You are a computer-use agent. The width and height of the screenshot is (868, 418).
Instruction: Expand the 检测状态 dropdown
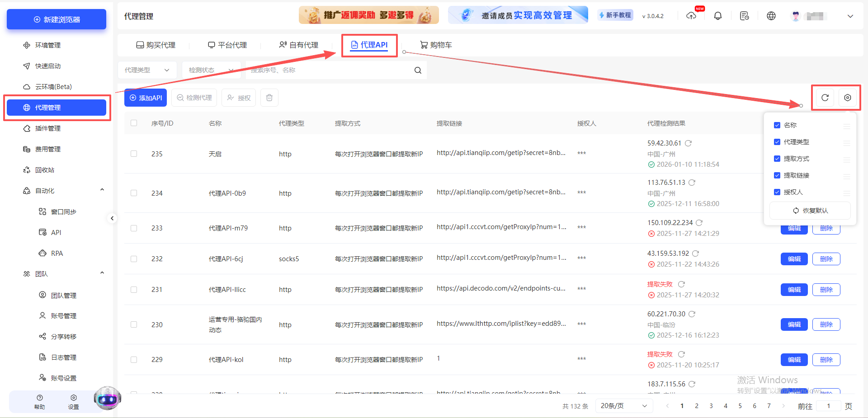[211, 70]
